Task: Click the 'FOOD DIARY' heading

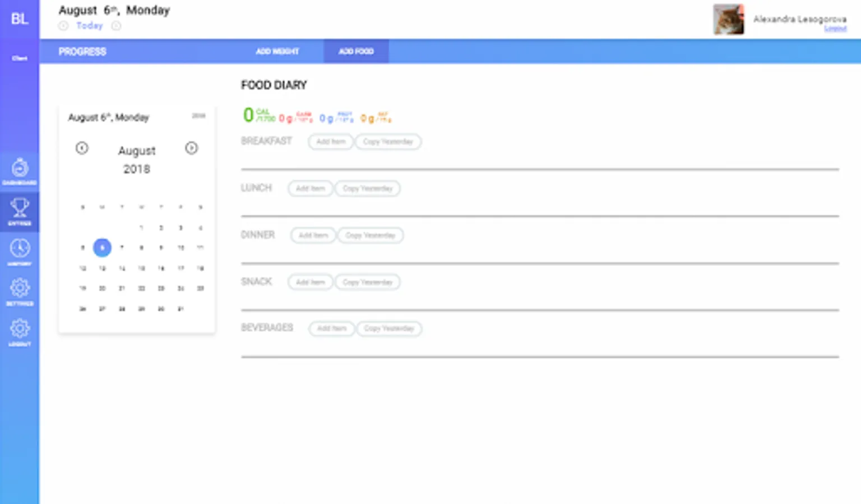Action: point(274,85)
